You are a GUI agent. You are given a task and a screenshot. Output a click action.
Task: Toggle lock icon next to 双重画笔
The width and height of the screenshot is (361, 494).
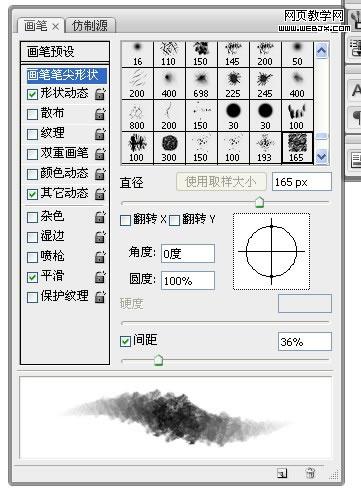(100, 154)
